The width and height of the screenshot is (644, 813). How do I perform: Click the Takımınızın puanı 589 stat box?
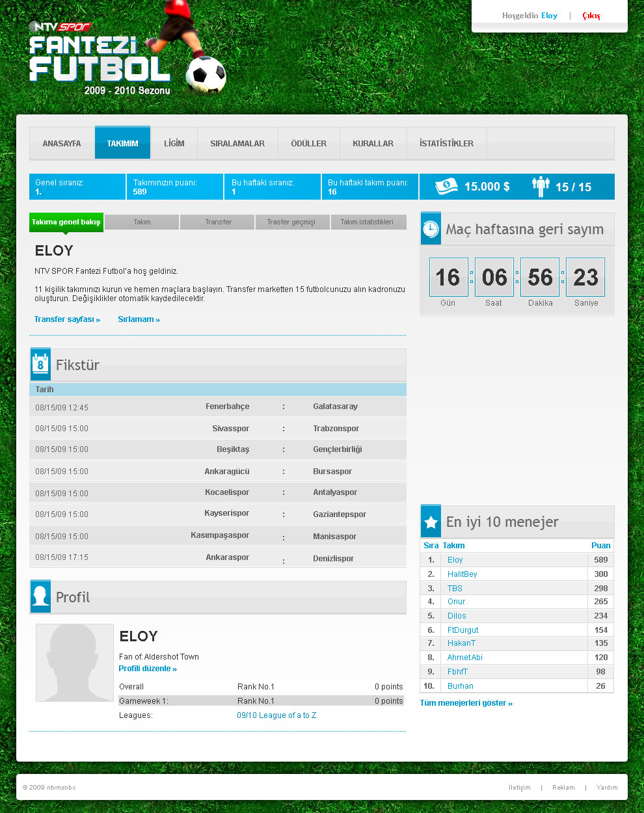click(174, 187)
